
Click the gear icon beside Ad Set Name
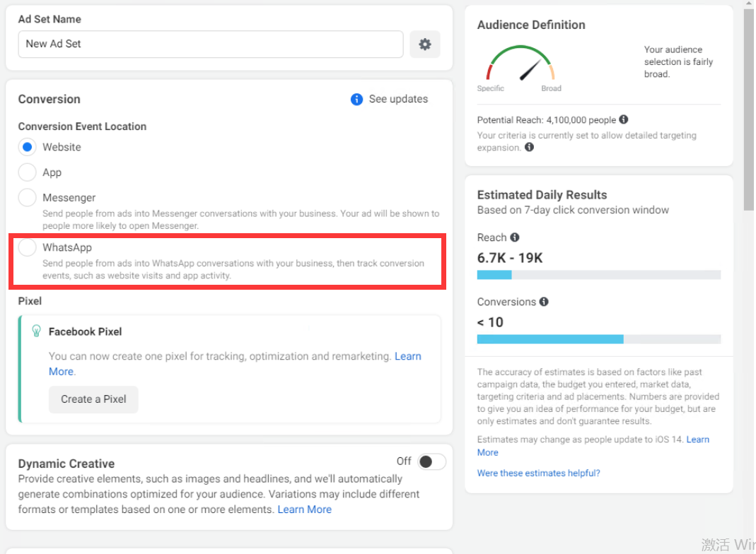tap(424, 44)
